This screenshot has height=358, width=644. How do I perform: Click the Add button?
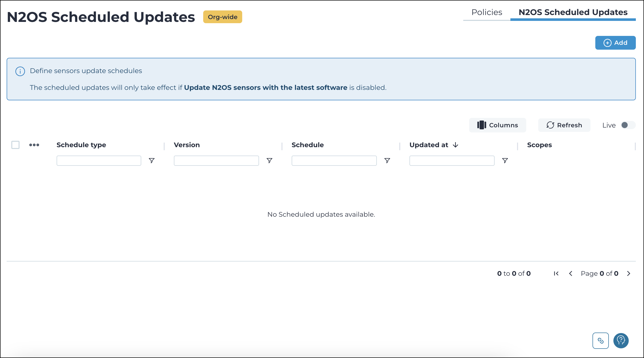[x=615, y=43]
